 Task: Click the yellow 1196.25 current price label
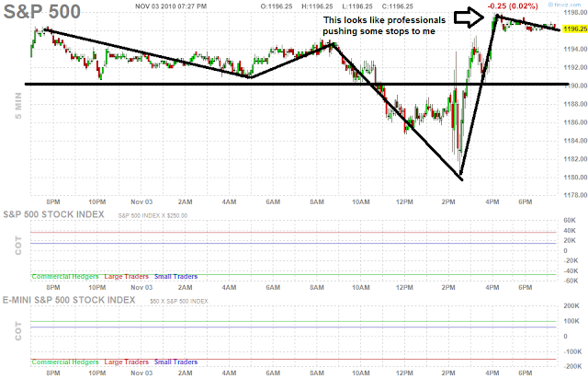click(x=575, y=29)
